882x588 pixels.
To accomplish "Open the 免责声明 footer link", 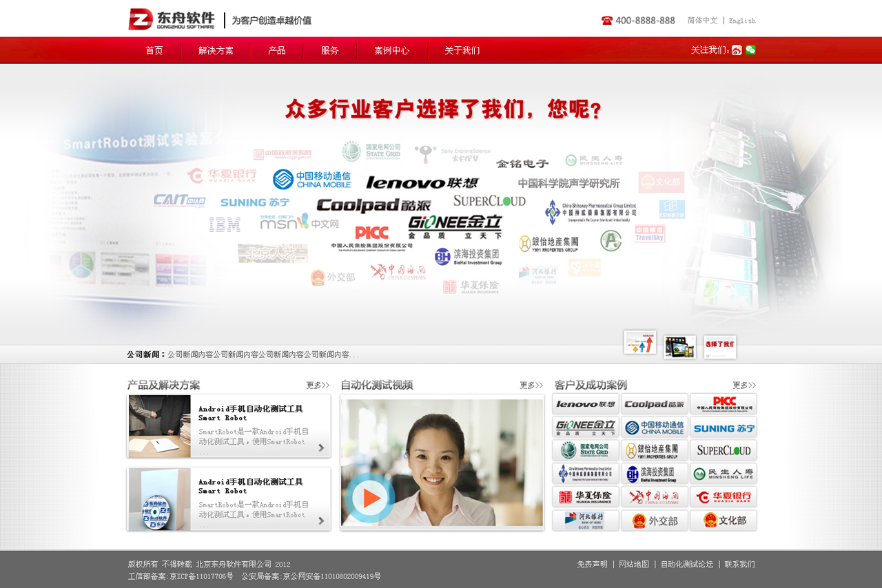I will [x=593, y=565].
